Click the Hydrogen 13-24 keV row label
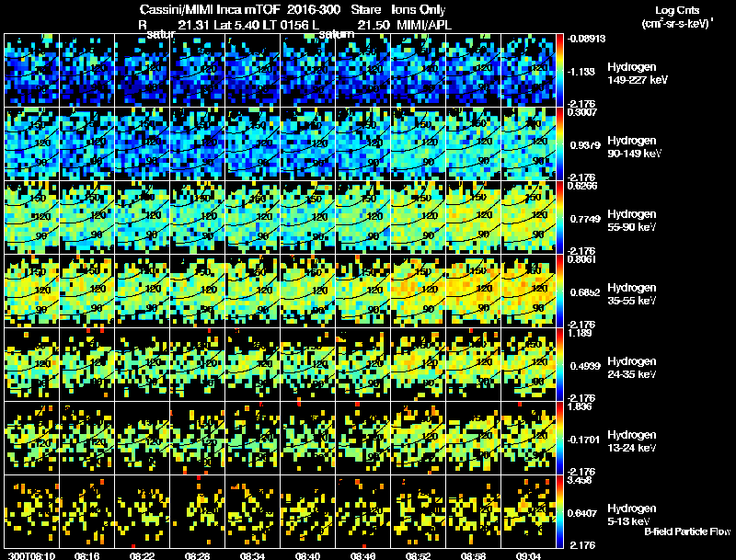This screenshot has width=736, height=560. (632, 441)
